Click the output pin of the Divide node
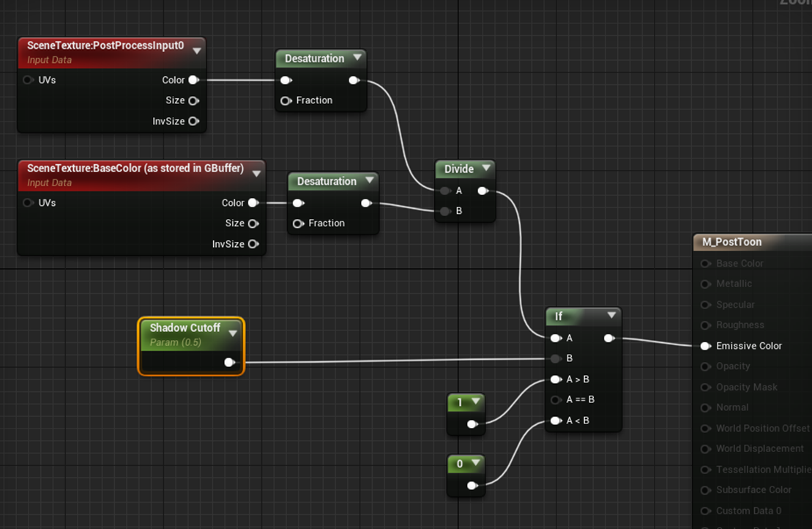This screenshot has height=529, width=812. (483, 190)
